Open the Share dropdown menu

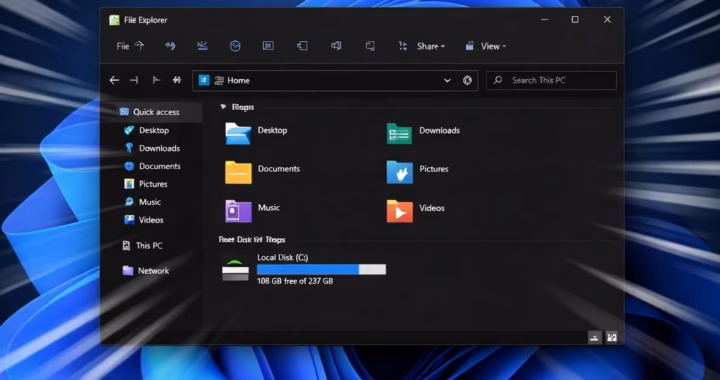pyautogui.click(x=431, y=46)
